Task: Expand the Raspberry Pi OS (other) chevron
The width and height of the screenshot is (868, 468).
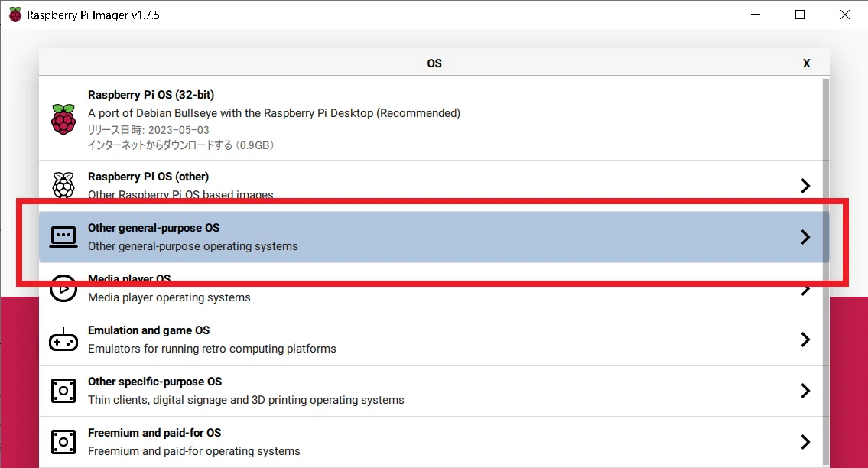Action: [805, 186]
